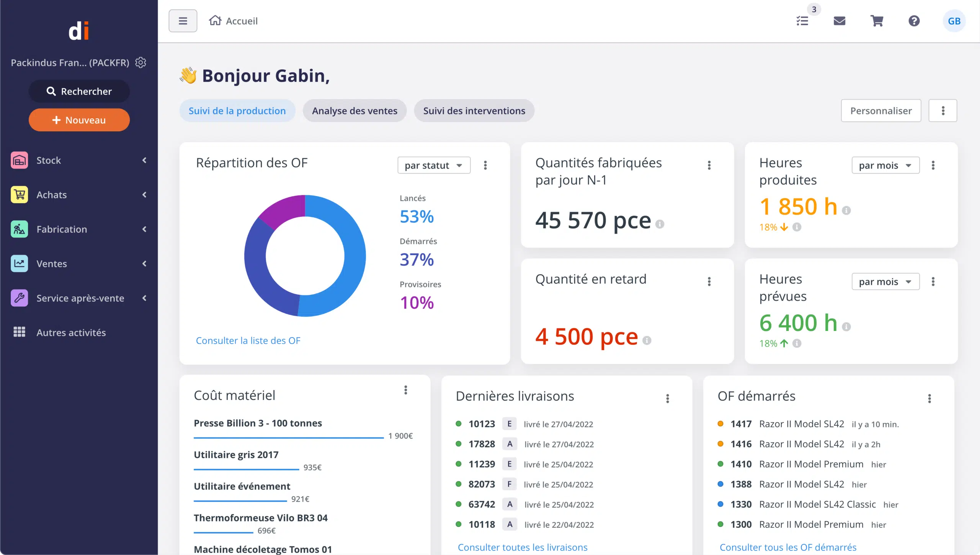Click the Rechercher search field
980x555 pixels.
pyautogui.click(x=79, y=91)
